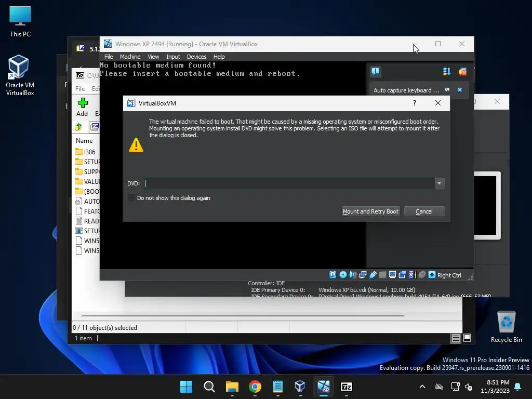Screen dimensions: 532x399
Task: Open the Input menu
Action: pos(173,57)
